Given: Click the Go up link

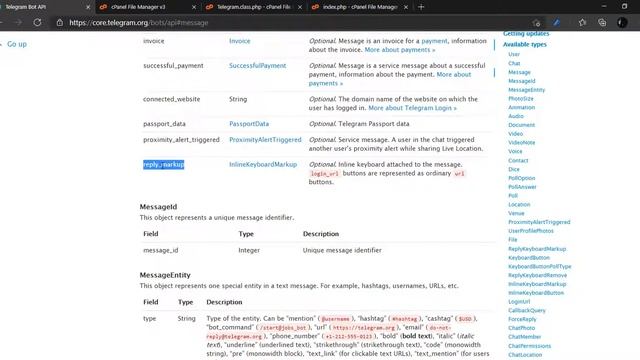Looking at the screenshot, I should pyautogui.click(x=17, y=44).
